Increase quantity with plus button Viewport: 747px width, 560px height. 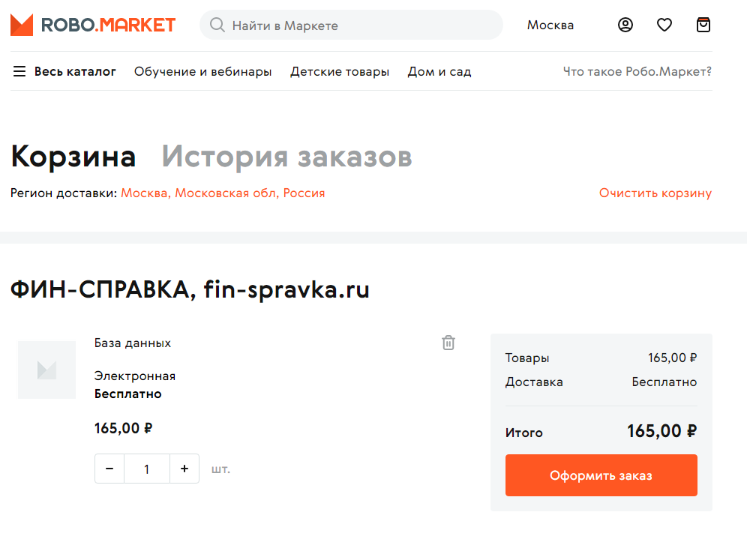click(x=184, y=469)
